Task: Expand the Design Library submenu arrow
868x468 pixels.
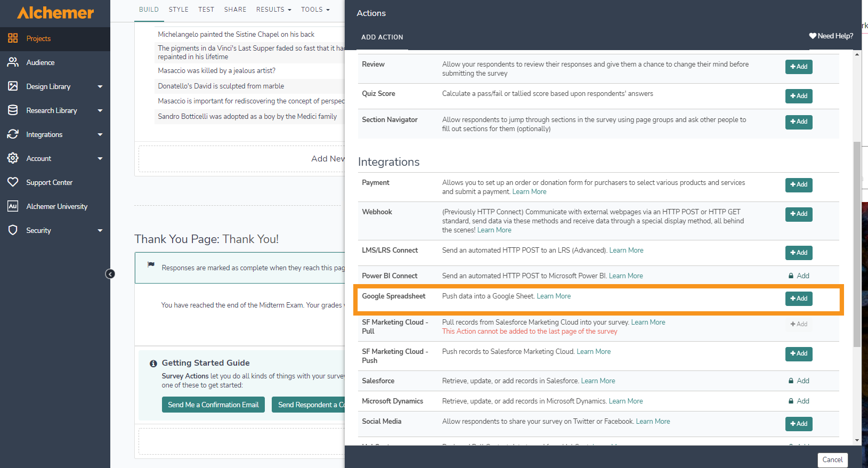Action: (x=100, y=86)
